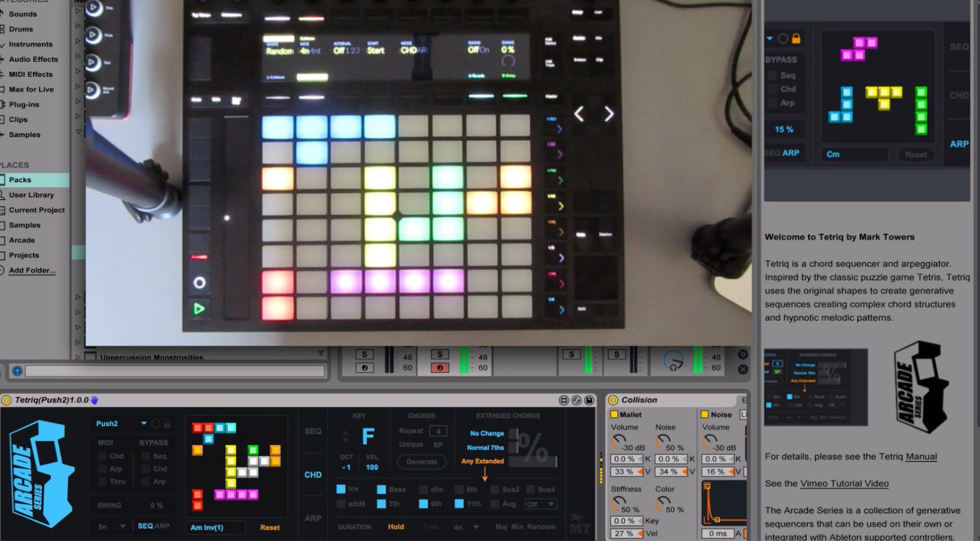
Task: Adjust the Mallet Noise knob
Action: 663,442
